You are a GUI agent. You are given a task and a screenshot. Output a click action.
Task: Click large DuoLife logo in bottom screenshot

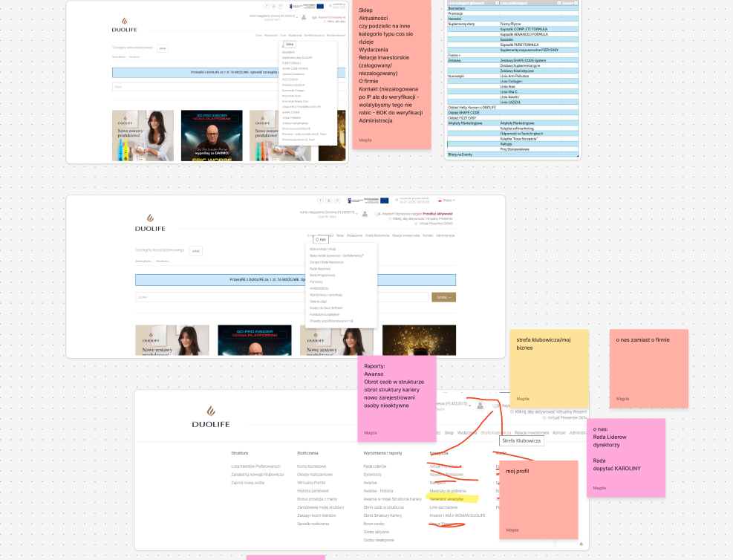click(x=211, y=417)
